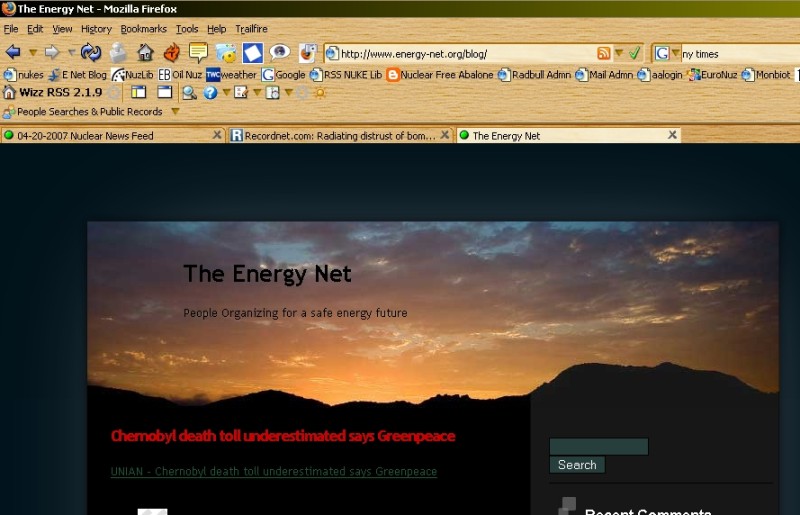Open the 'RSS NUKE Lib' bookmark
800x515 pixels.
(x=346, y=75)
